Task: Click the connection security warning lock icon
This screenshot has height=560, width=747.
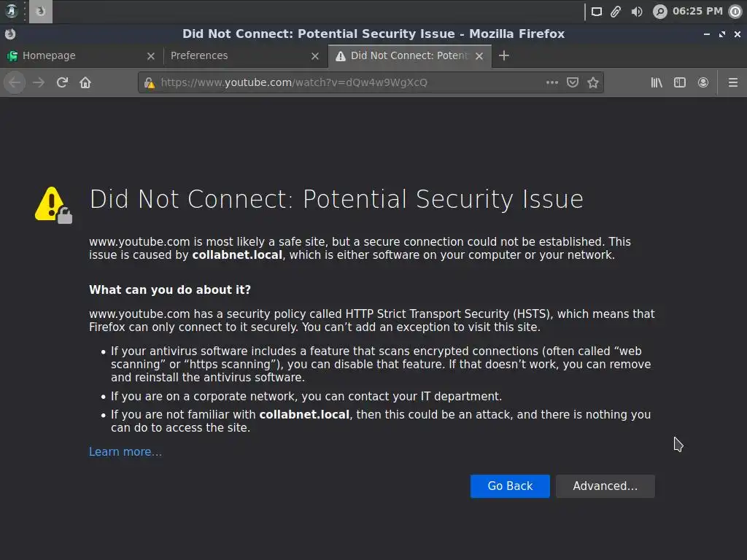Action: click(150, 82)
